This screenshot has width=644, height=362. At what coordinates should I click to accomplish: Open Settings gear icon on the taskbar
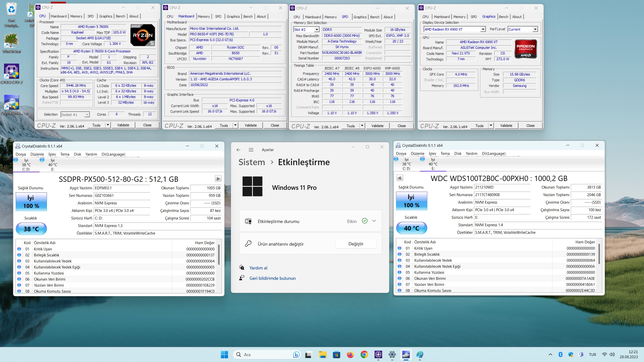tap(392, 354)
